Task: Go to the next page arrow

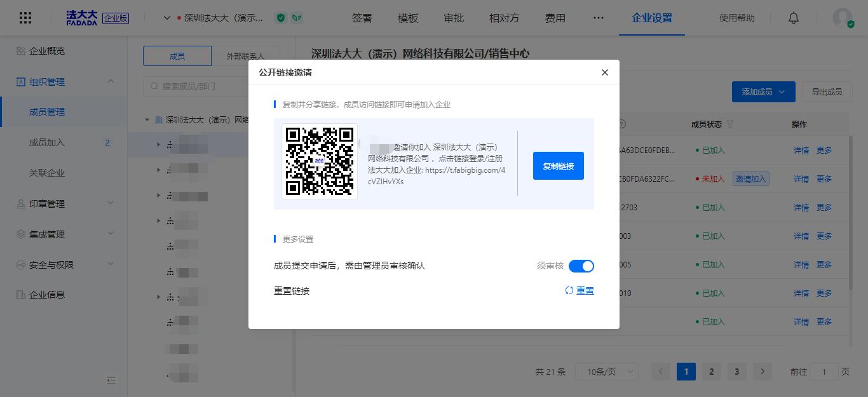Action: 763,372
